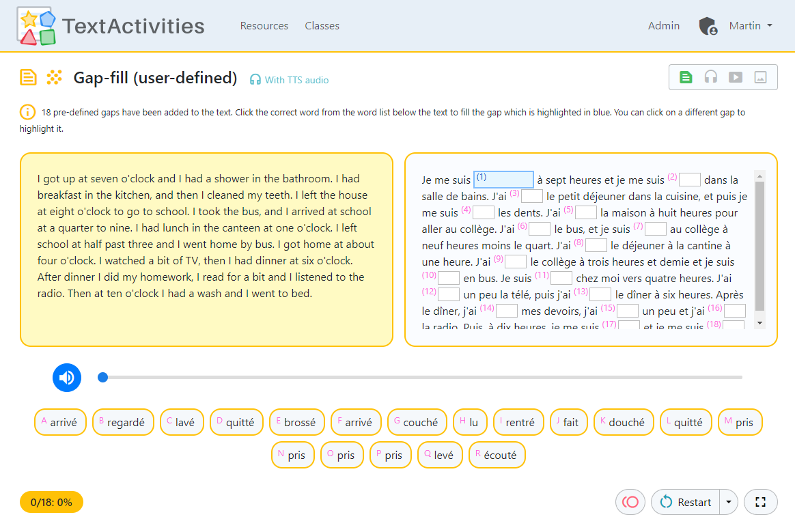Click the 0/18: 0% score badge

51,502
